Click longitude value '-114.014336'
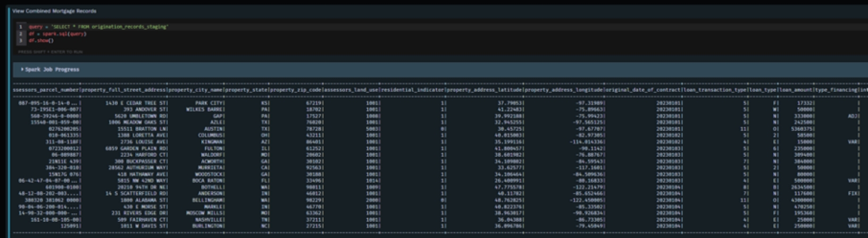The image size is (868, 238). 587,142
